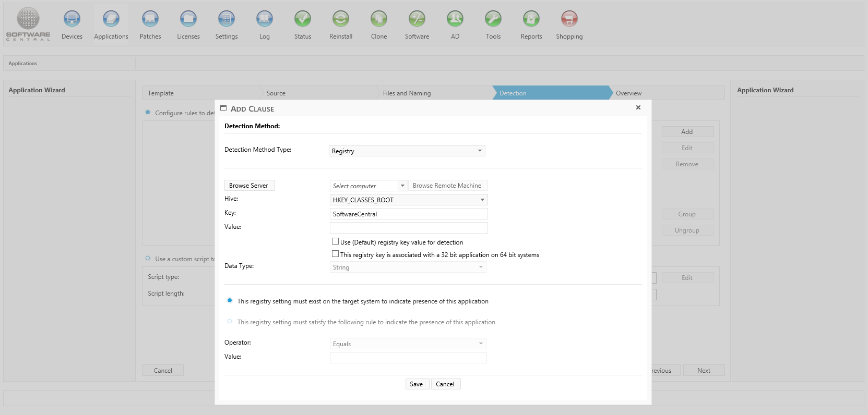This screenshot has width=868, height=415.
Task: Open the Devices section icon
Action: pos(72,19)
